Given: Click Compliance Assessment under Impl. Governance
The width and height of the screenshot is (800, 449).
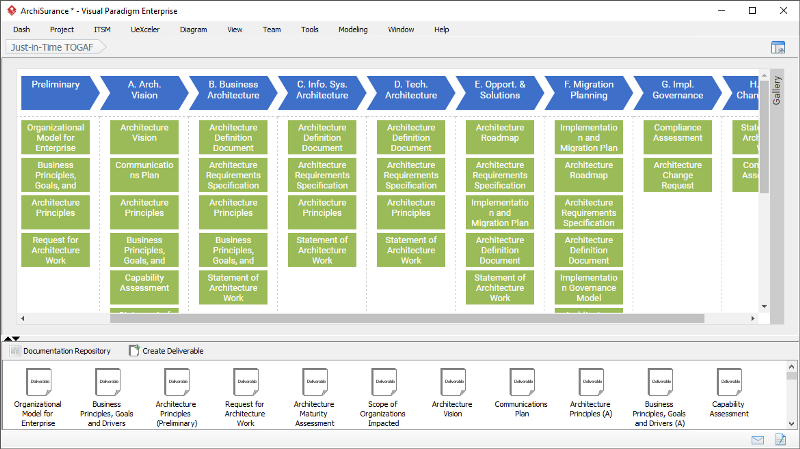Looking at the screenshot, I should tap(678, 133).
